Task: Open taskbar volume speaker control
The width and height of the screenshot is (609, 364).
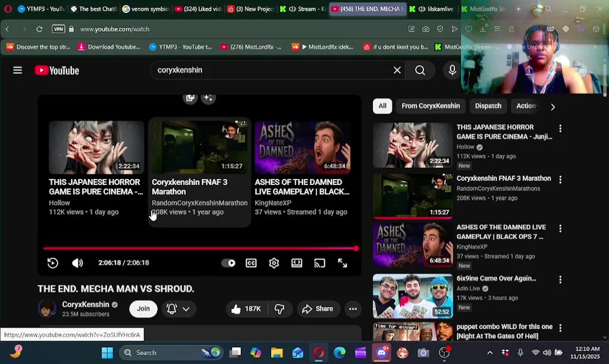Action: 547,353
